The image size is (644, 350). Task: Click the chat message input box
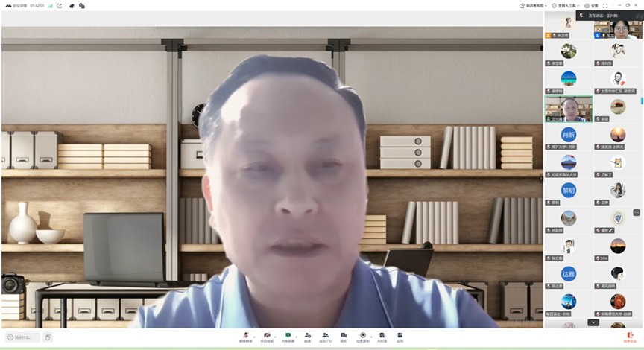[x=22, y=337]
